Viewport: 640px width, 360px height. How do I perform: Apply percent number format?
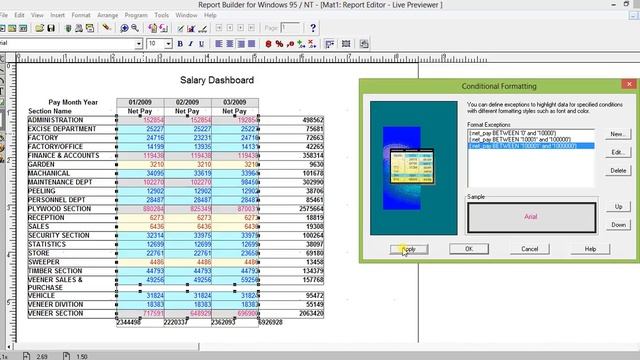(279, 44)
